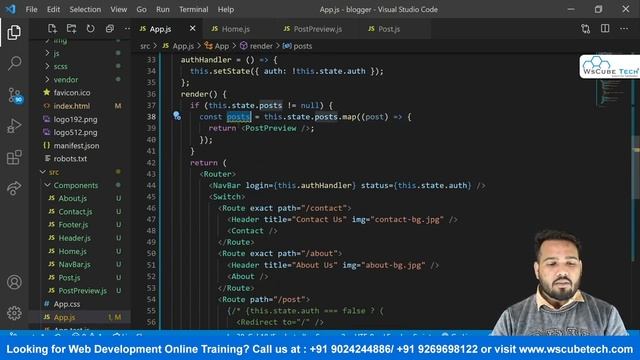Select App.js in the file tree

tap(64, 317)
